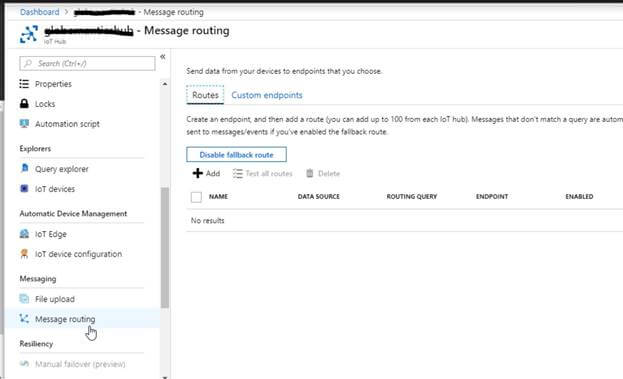Click the Automatic Device Management heading
Viewport: 623px width, 379px height.
click(x=74, y=214)
